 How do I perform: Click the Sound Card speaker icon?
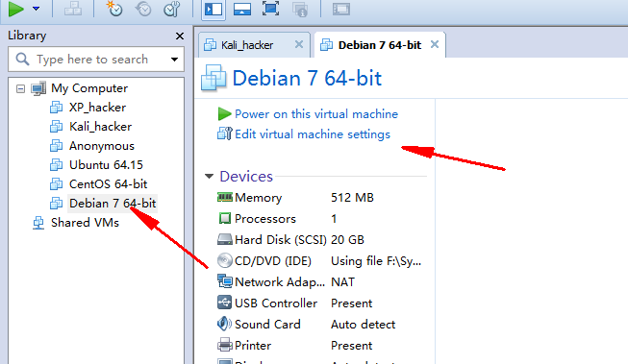tap(224, 324)
